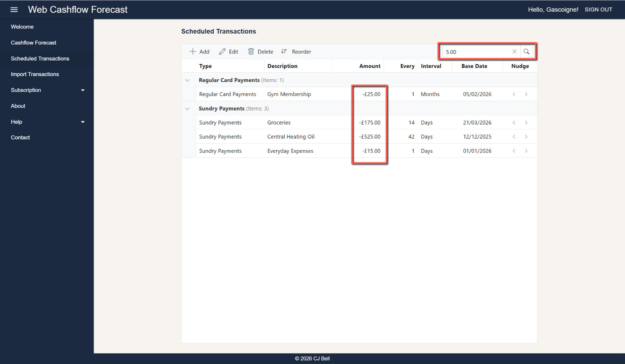Expand the Help sidebar menu

(x=47, y=122)
